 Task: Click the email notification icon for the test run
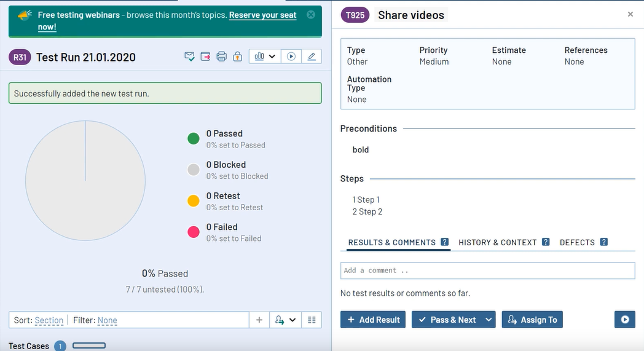pyautogui.click(x=190, y=57)
